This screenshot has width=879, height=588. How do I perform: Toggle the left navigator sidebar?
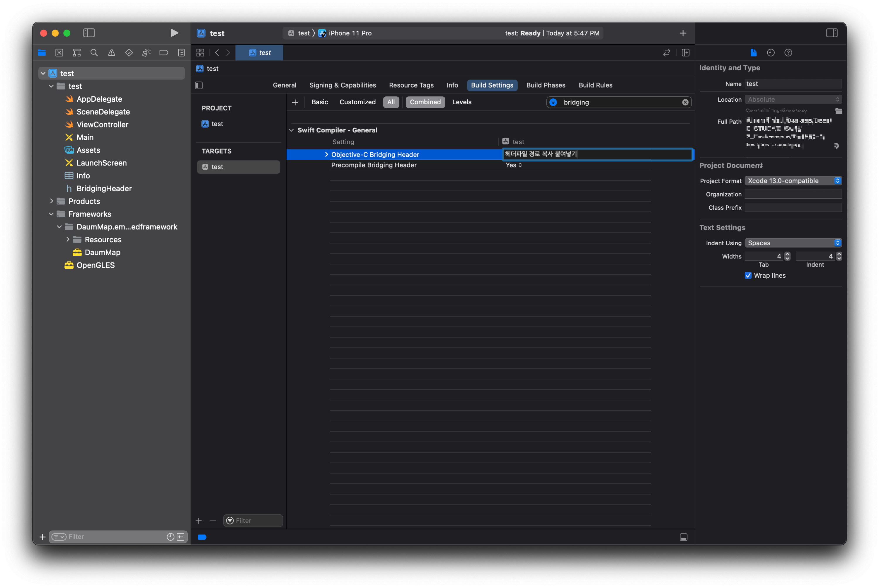click(89, 33)
